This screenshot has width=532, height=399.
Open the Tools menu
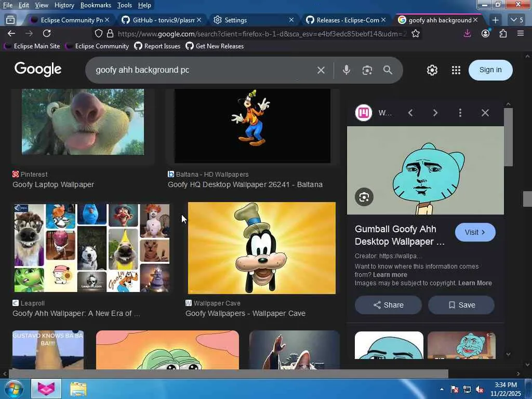click(x=125, y=5)
